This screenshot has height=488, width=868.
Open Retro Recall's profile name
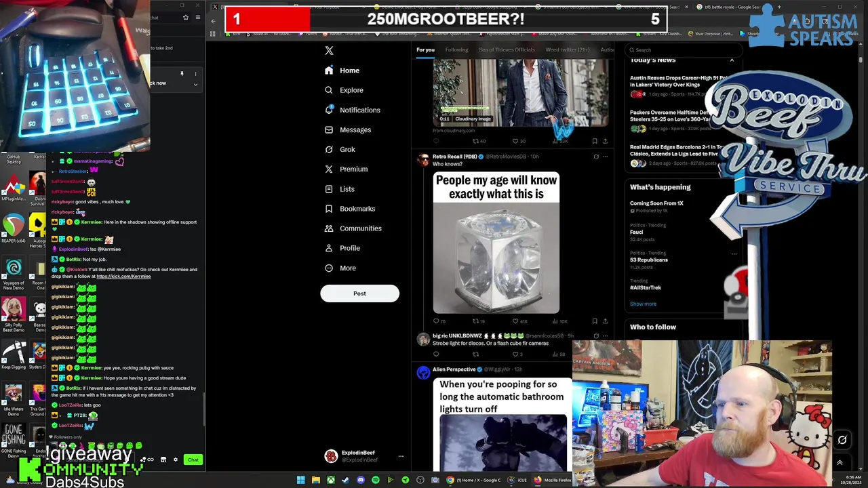(x=454, y=157)
